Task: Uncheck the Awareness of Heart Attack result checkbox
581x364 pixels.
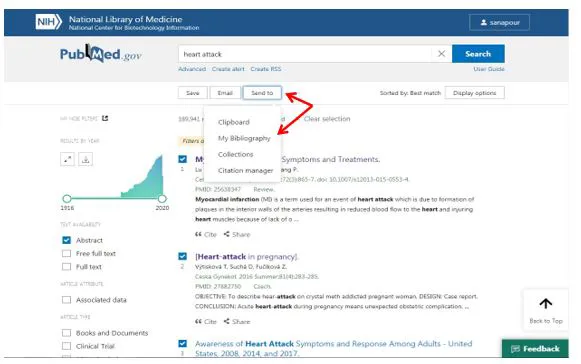Action: 183,343
